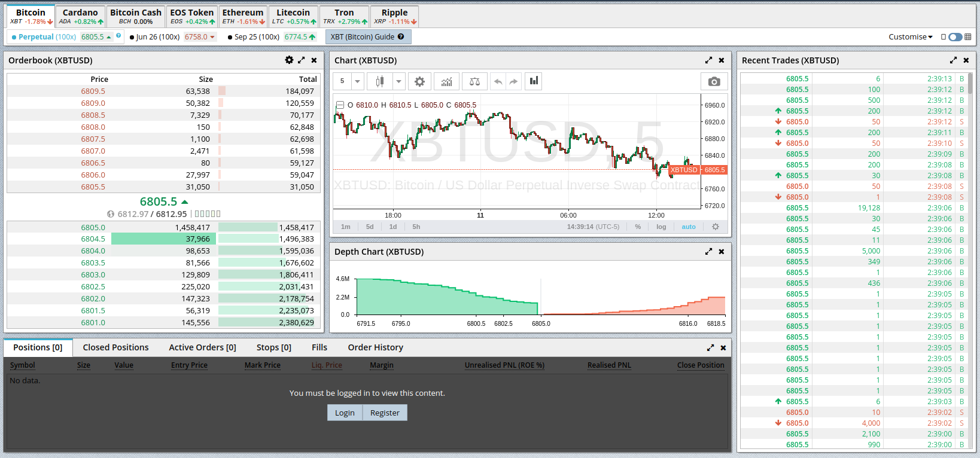
Task: Open the Customise dropdown
Action: [911, 36]
